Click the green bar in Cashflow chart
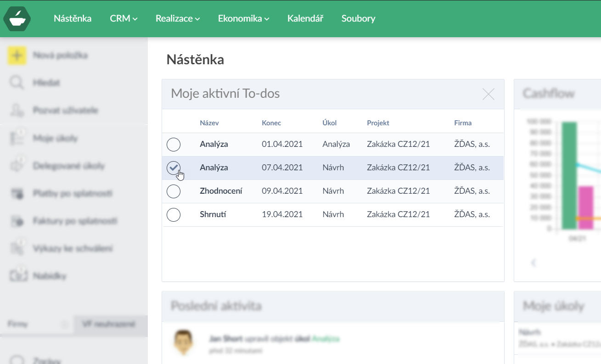 click(569, 175)
